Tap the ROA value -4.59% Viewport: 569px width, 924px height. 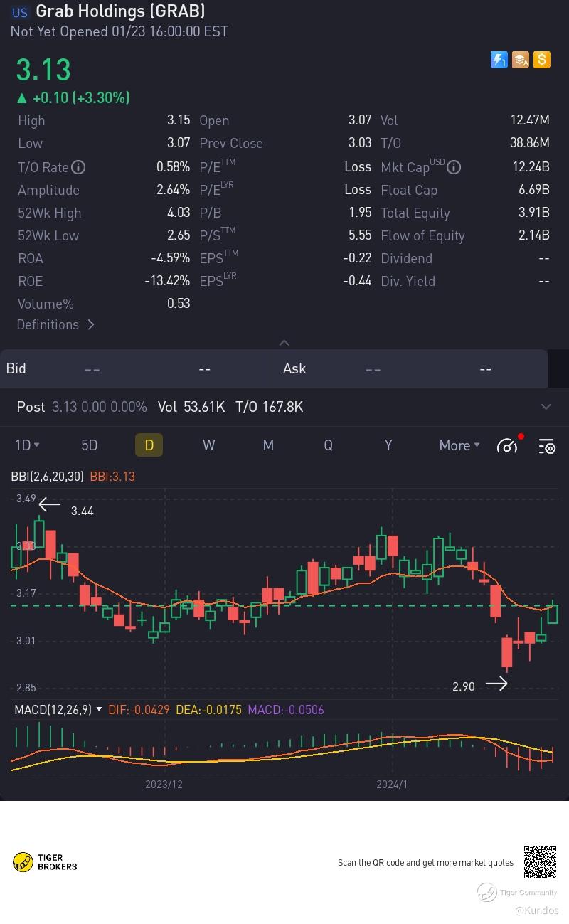tap(171, 258)
